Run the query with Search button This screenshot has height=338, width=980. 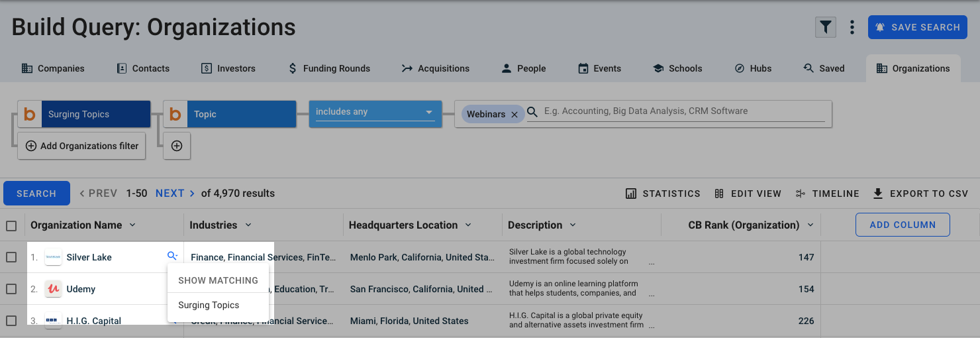(36, 194)
